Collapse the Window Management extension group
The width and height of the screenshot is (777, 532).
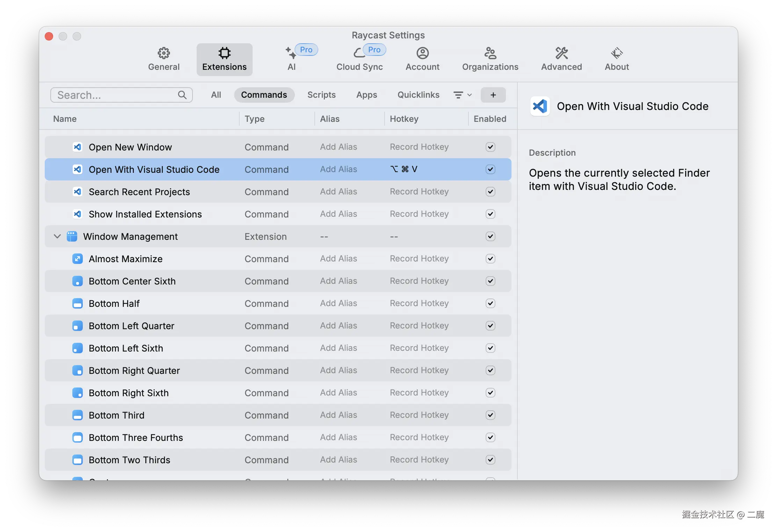click(57, 236)
